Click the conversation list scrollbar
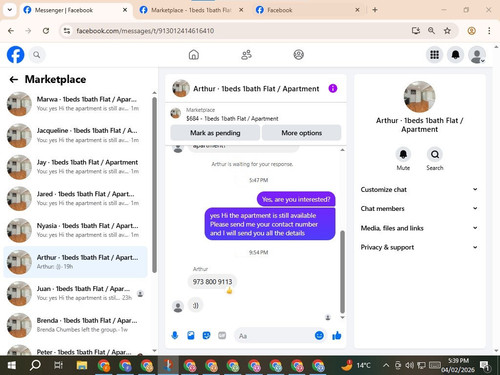The width and height of the screenshot is (500, 375). (154, 185)
